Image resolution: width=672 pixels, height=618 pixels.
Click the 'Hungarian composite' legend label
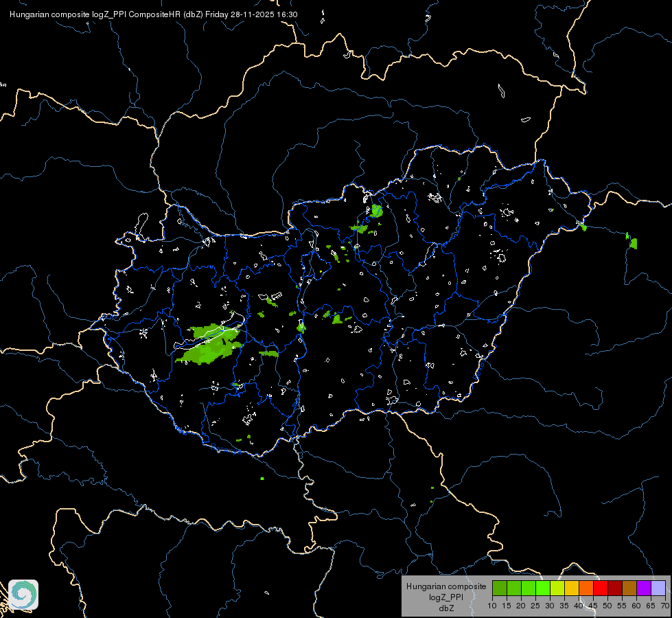(446, 586)
